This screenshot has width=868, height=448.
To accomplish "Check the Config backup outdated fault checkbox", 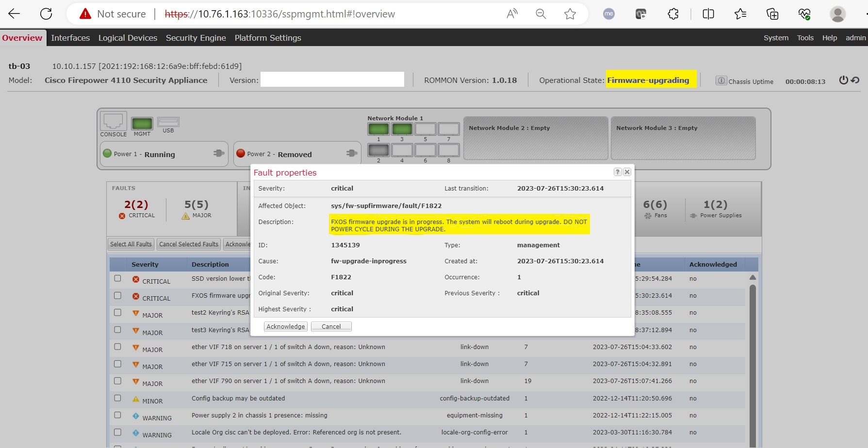I will point(117,398).
